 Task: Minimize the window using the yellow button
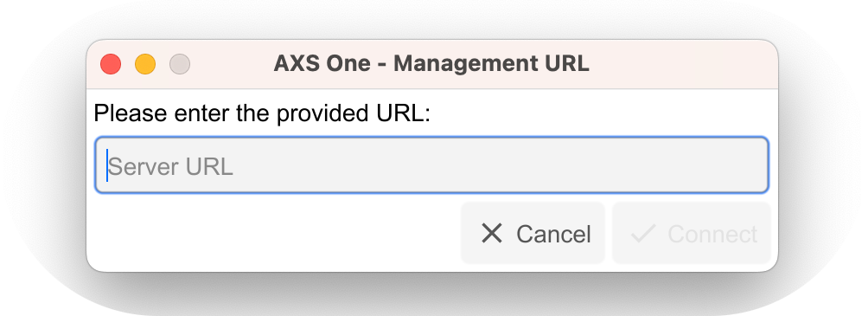pos(145,64)
